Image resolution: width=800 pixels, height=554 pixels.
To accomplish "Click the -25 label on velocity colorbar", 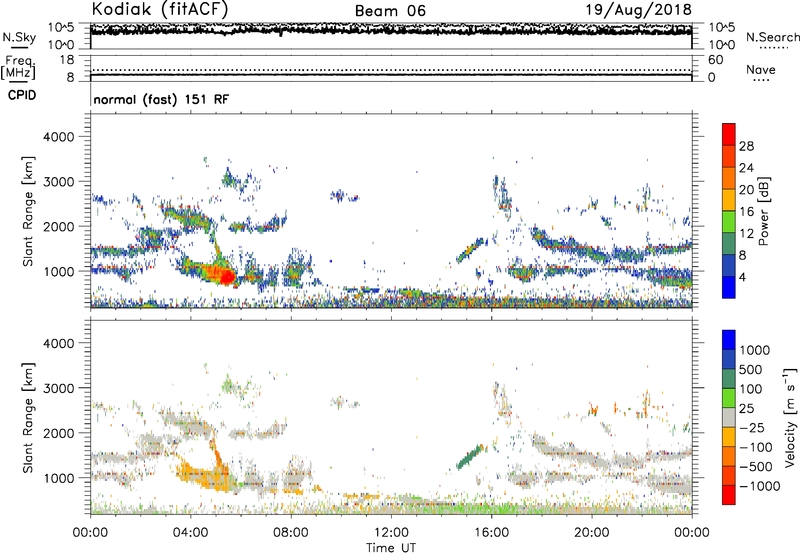I will [x=752, y=428].
